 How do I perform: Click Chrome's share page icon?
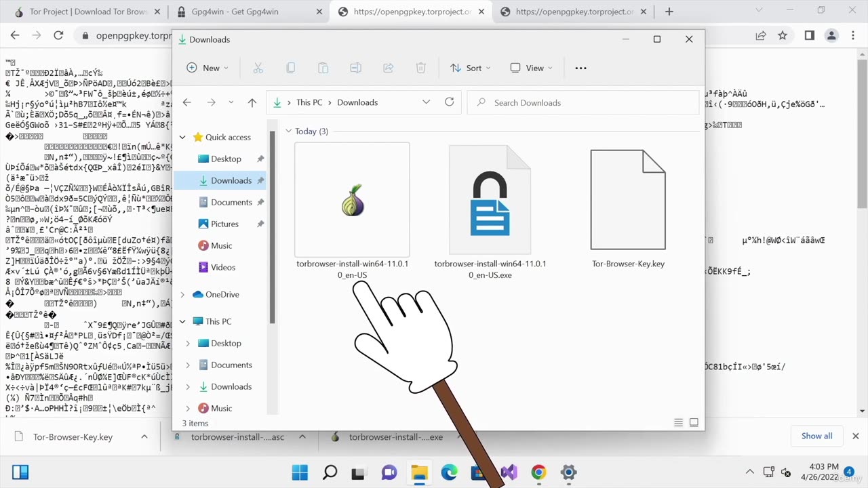click(761, 35)
